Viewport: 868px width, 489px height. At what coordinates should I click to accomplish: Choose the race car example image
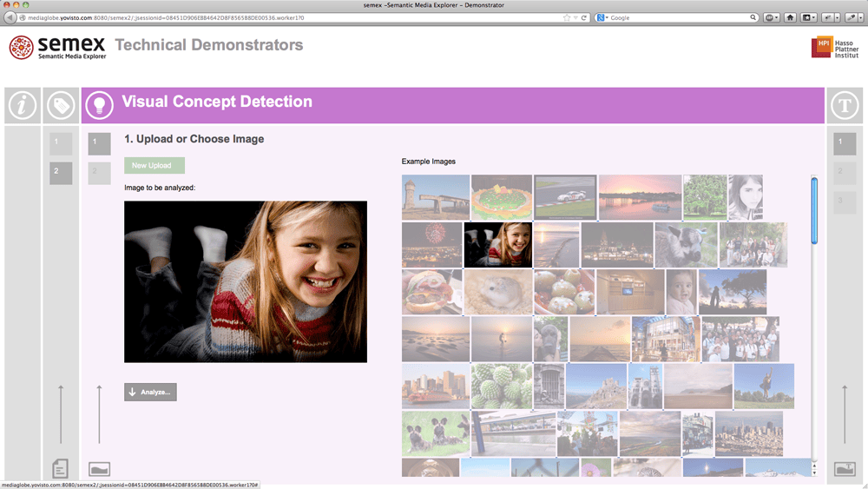(565, 197)
